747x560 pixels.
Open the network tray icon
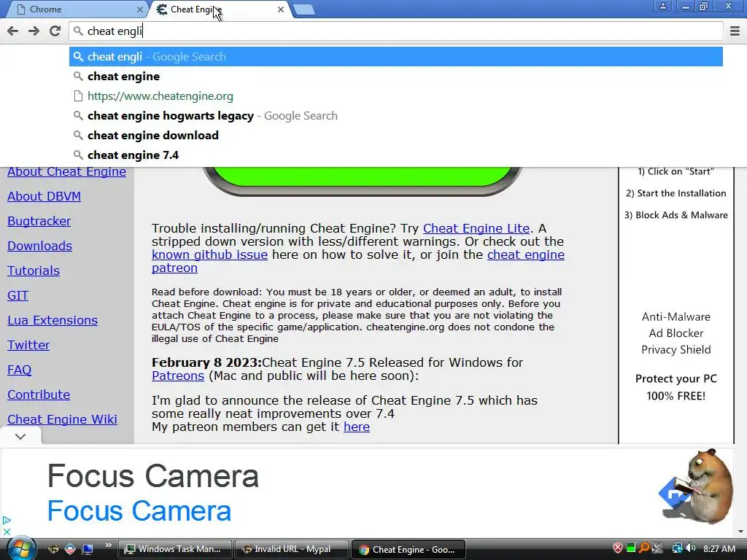point(678,548)
